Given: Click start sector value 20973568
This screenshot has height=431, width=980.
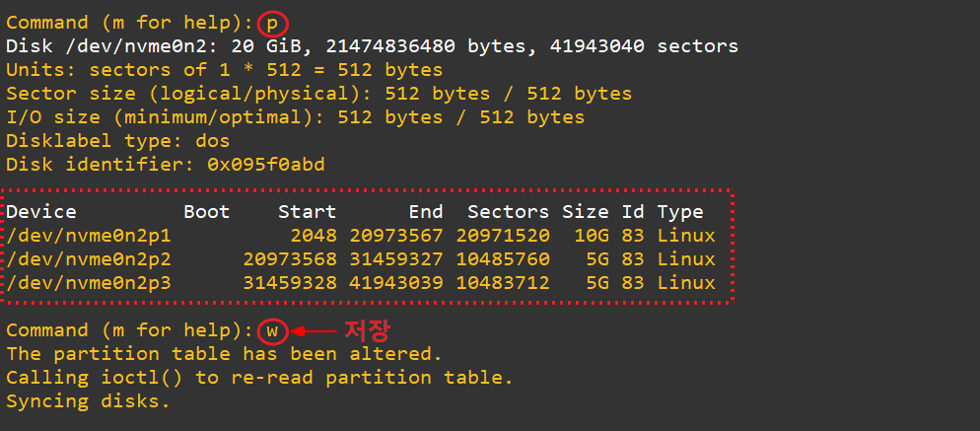Looking at the screenshot, I should point(290,259).
